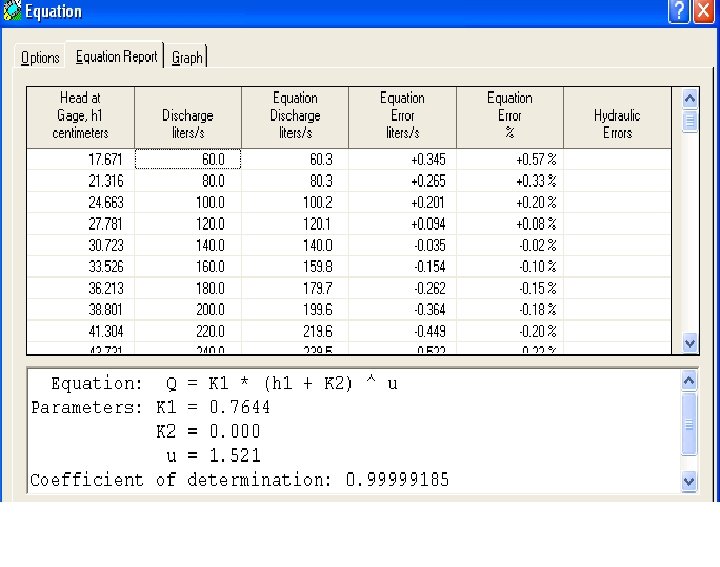
Task: Click the table scrollbar down arrow
Action: tap(690, 343)
